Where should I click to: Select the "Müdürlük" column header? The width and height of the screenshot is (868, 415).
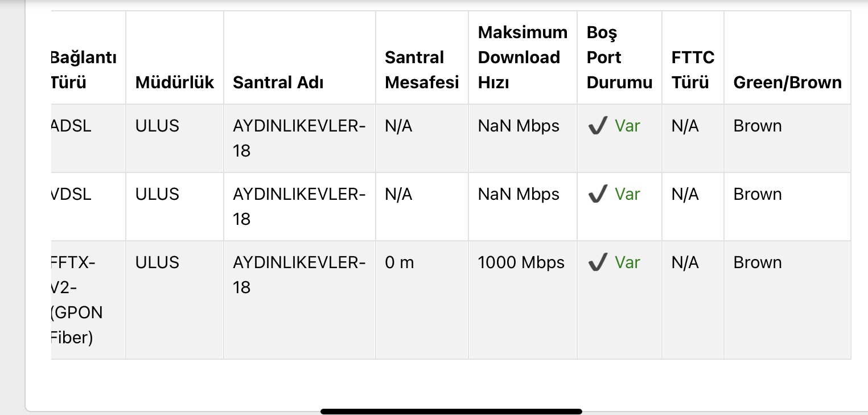(x=174, y=83)
